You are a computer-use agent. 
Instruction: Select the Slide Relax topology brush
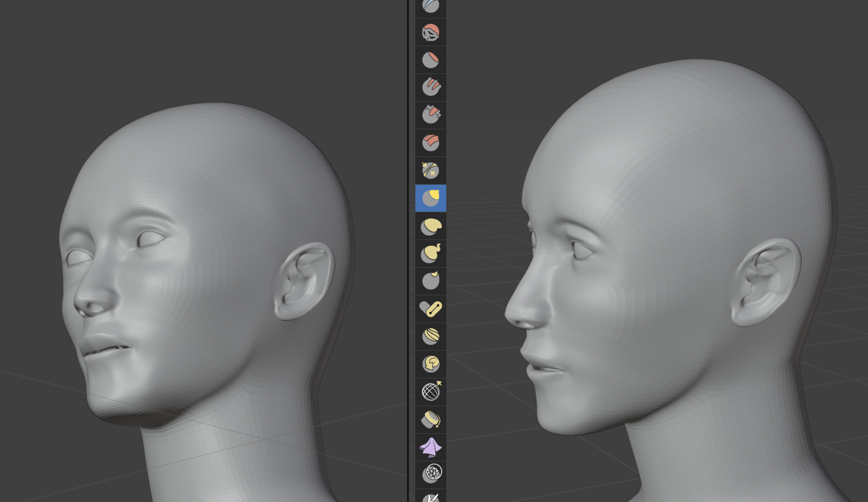(431, 391)
